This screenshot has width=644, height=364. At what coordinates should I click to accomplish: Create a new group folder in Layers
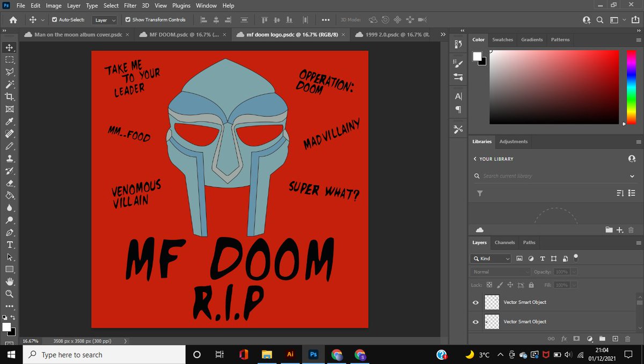[x=602, y=339]
